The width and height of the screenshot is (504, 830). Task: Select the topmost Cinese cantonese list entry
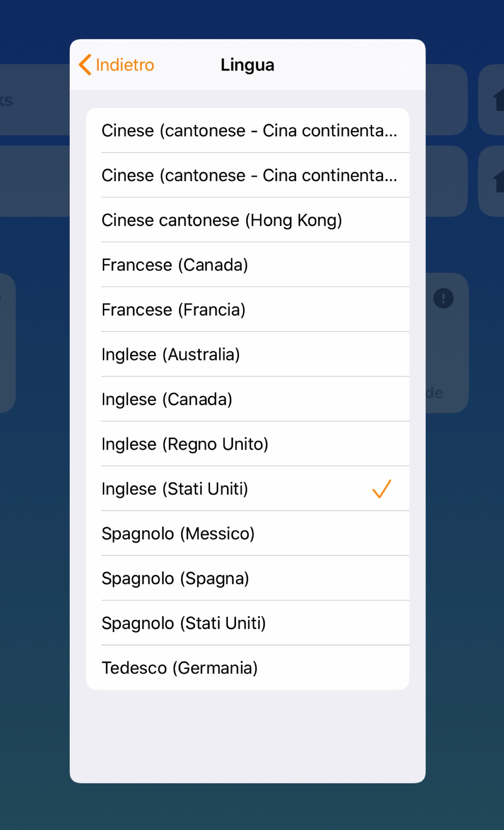click(x=249, y=131)
